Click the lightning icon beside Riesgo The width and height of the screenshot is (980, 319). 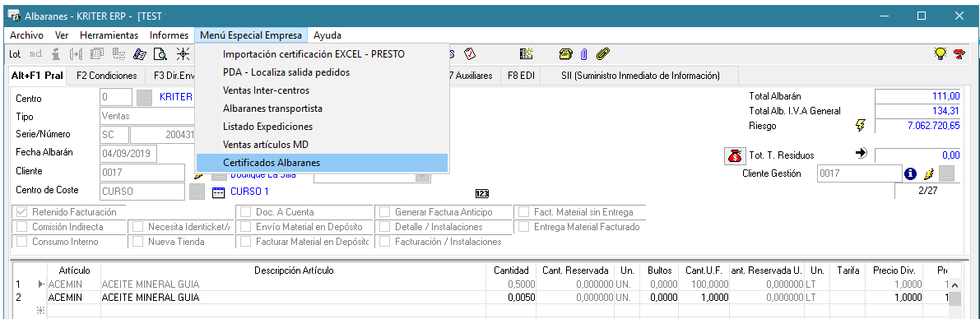point(861,126)
